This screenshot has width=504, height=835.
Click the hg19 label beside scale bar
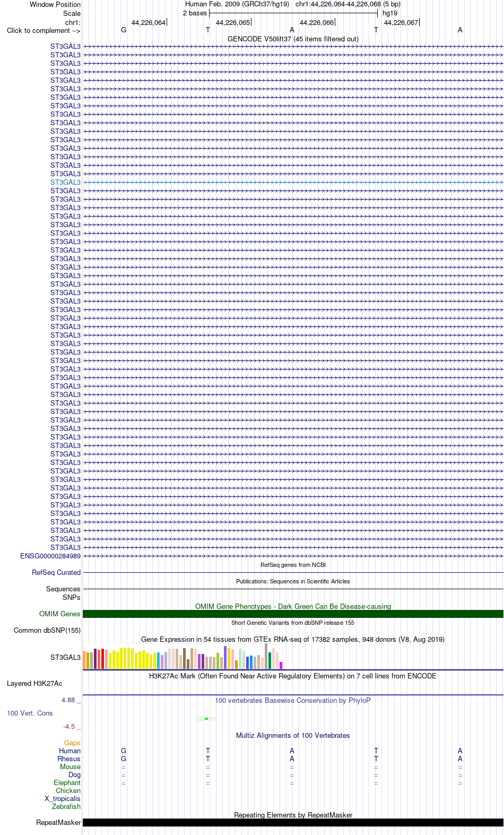tap(390, 13)
